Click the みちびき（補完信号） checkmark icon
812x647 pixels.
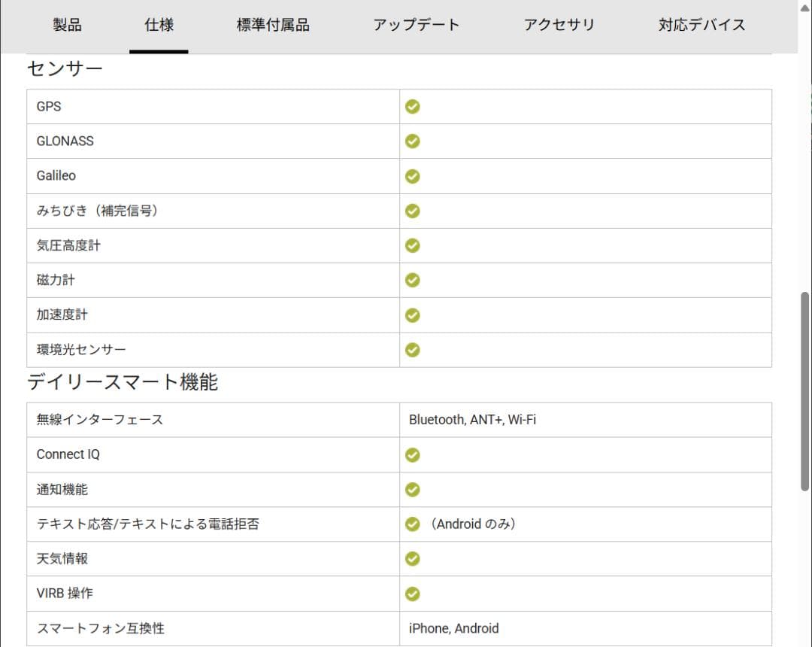click(x=412, y=211)
